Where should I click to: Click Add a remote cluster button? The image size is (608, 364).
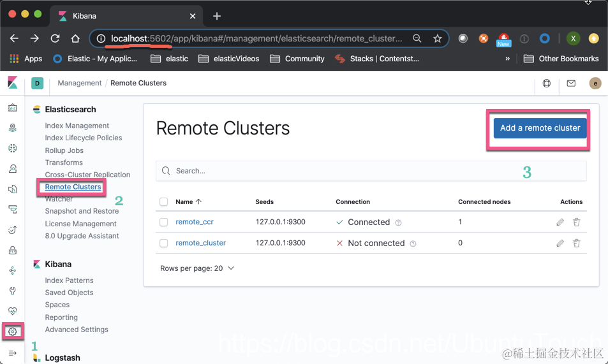pos(540,128)
